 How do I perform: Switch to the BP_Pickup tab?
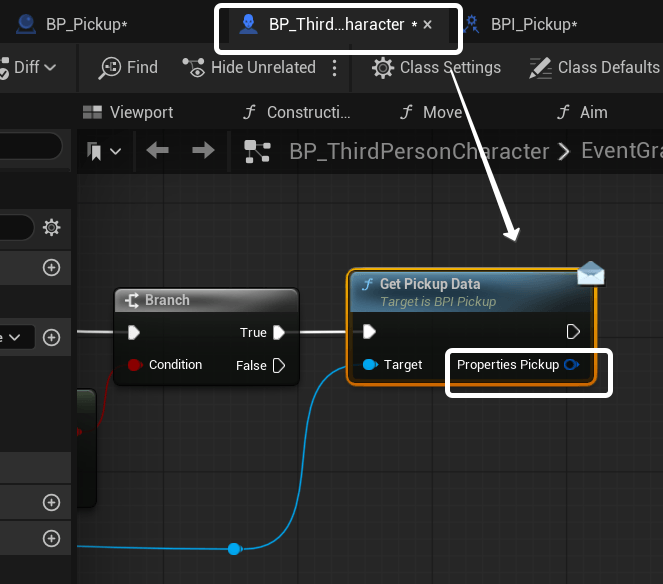84,24
